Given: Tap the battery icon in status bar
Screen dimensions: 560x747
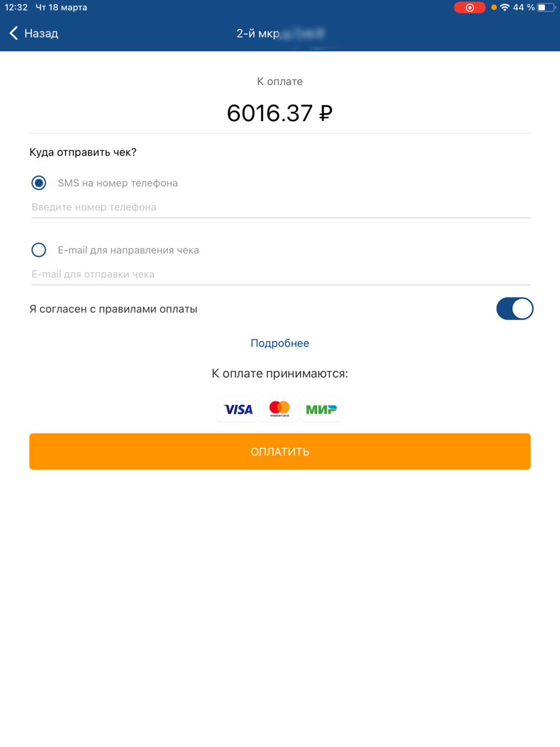Looking at the screenshot, I should [x=546, y=7].
